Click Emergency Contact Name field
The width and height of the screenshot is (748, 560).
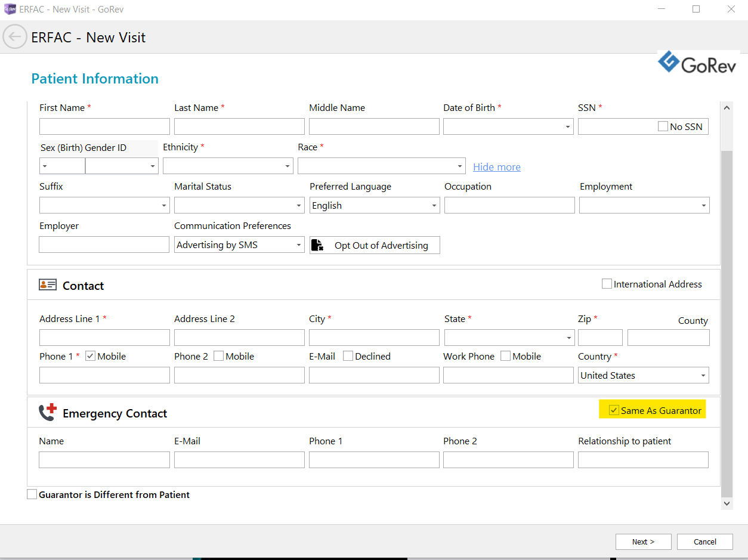(104, 460)
